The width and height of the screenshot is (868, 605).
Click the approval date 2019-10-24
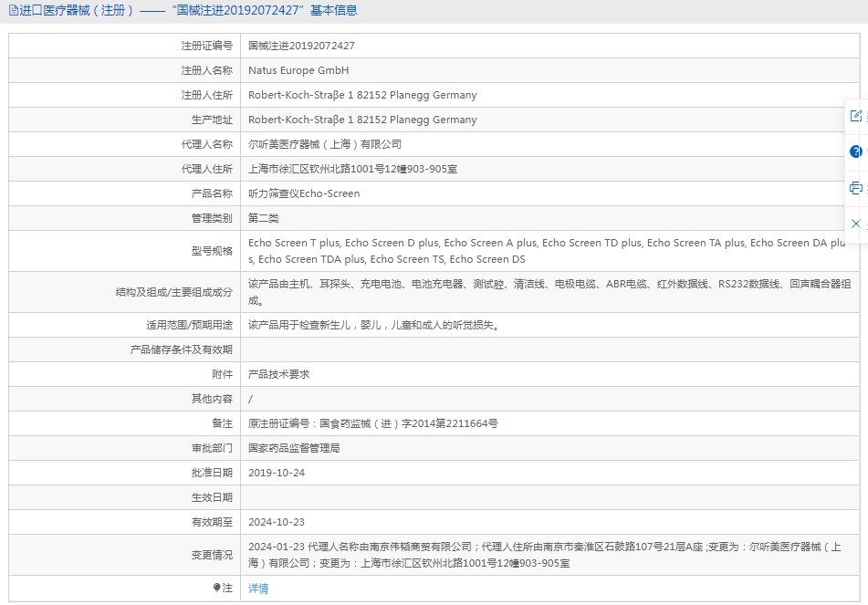click(x=277, y=473)
